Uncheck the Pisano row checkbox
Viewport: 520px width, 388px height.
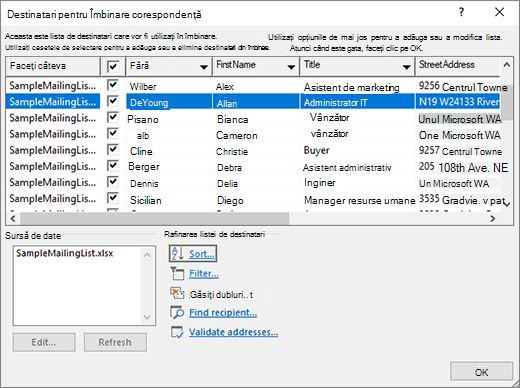click(x=113, y=117)
